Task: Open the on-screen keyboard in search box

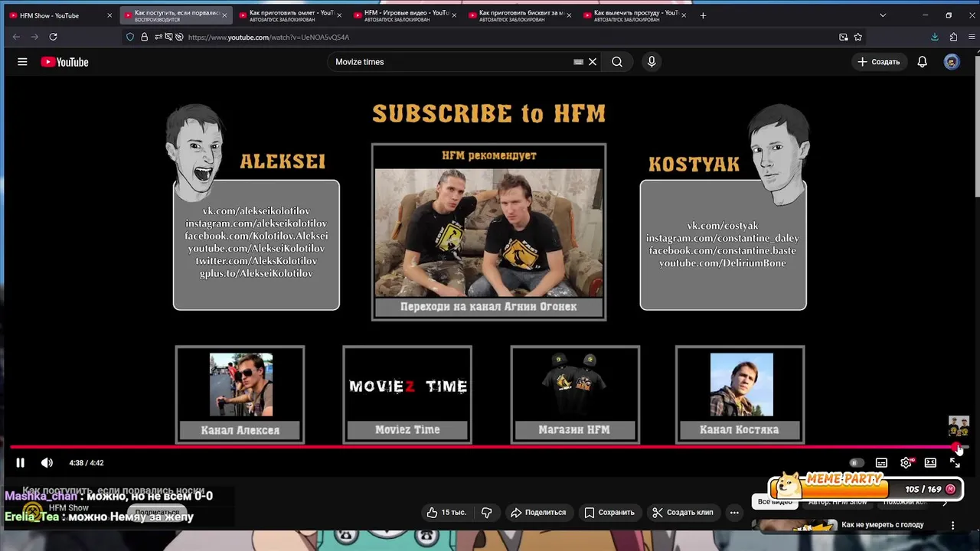Action: [x=578, y=62]
